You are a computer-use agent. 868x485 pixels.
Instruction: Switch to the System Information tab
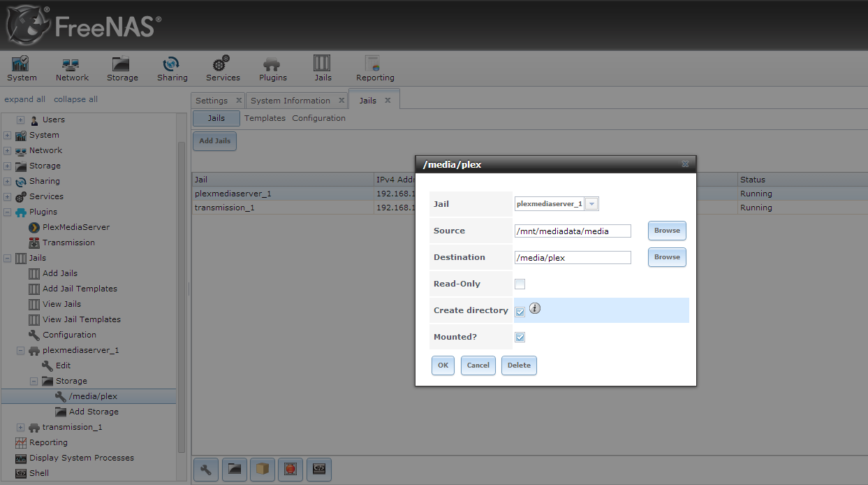290,101
